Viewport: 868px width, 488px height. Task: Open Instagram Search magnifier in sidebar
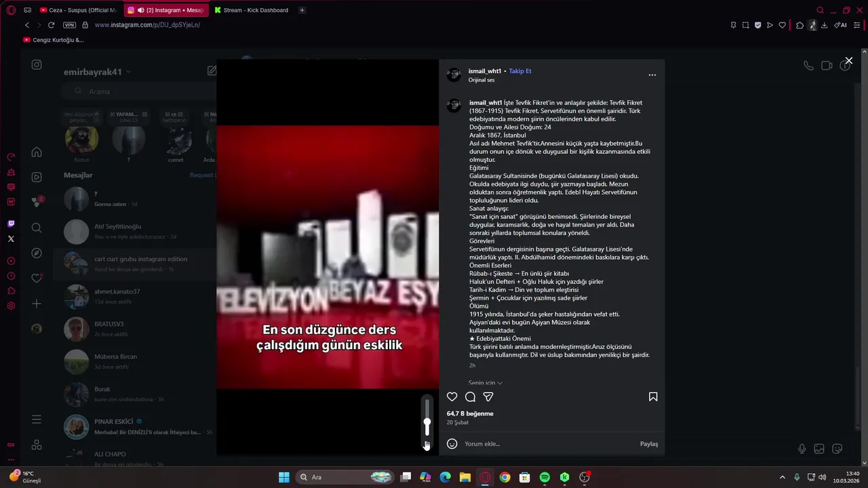[x=37, y=228]
